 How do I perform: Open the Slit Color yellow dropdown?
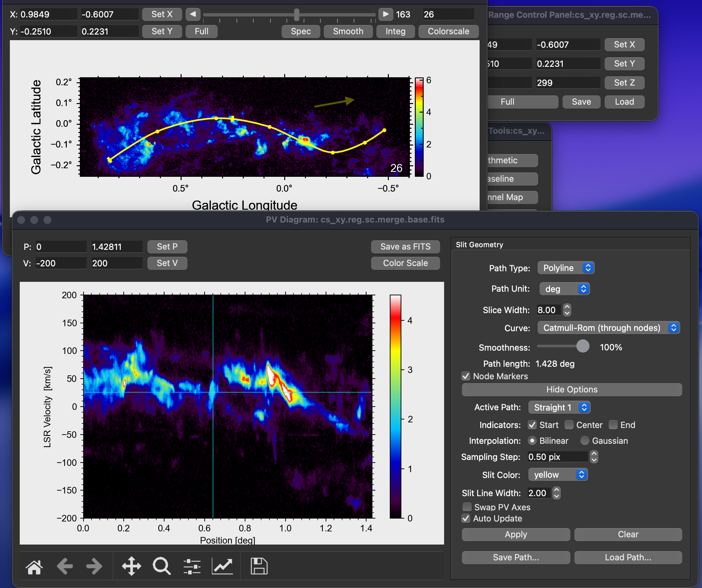tap(558, 475)
